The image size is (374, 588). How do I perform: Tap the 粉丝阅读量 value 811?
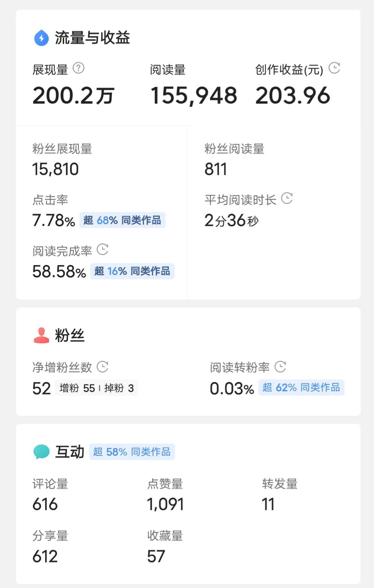click(216, 169)
